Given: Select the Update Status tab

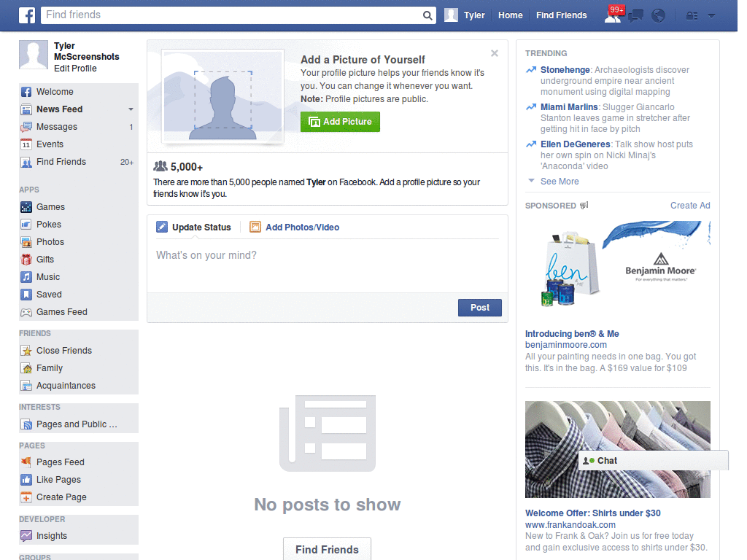Looking at the screenshot, I should point(193,227).
